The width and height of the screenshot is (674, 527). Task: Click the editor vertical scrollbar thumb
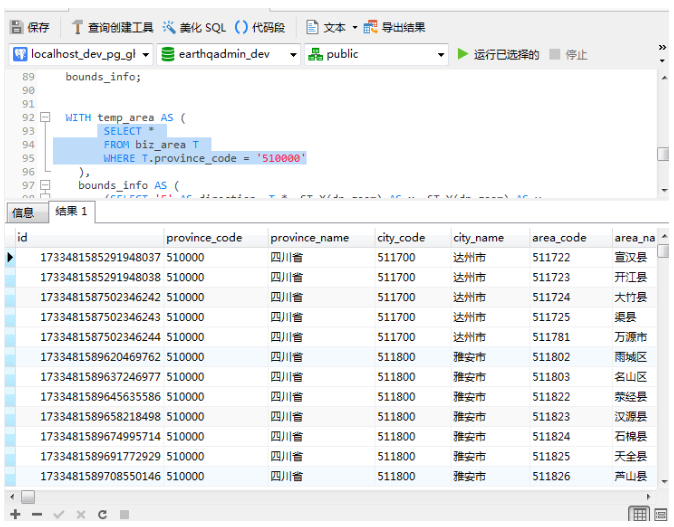coord(663,153)
